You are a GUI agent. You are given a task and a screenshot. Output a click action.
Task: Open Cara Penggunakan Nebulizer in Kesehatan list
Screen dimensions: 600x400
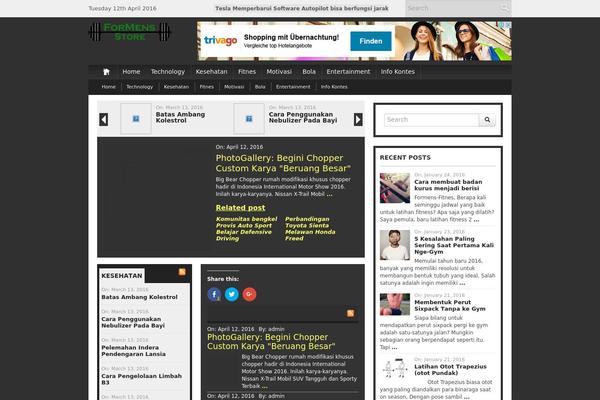pos(133,322)
